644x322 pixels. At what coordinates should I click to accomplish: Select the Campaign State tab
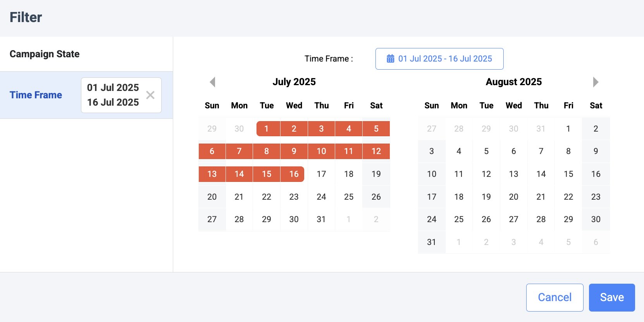pos(45,54)
